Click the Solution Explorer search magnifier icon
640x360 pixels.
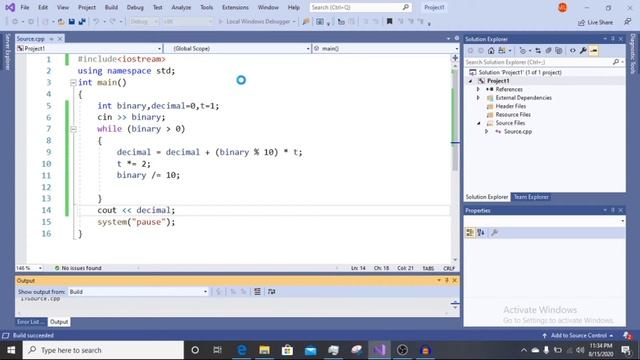pos(616,62)
